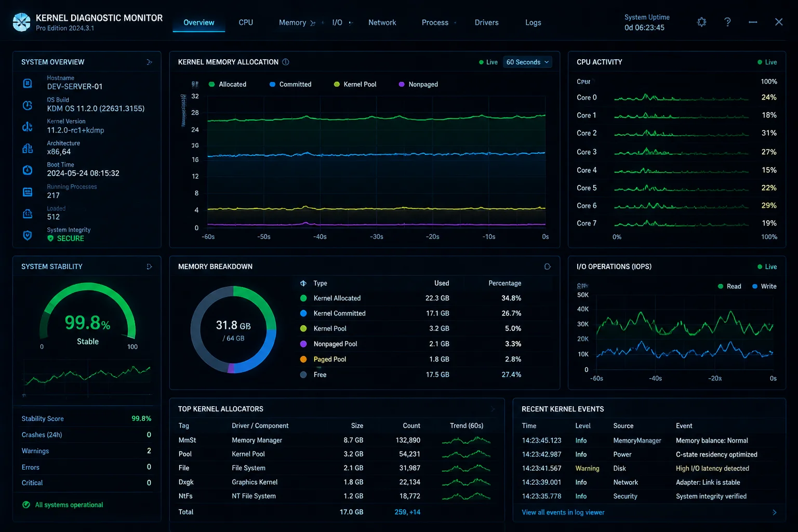
Task: Click the Loaded modules icon
Action: tap(28, 214)
